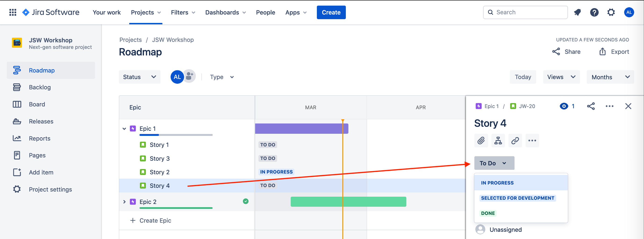
Task: Open the Filters menu
Action: point(183,12)
